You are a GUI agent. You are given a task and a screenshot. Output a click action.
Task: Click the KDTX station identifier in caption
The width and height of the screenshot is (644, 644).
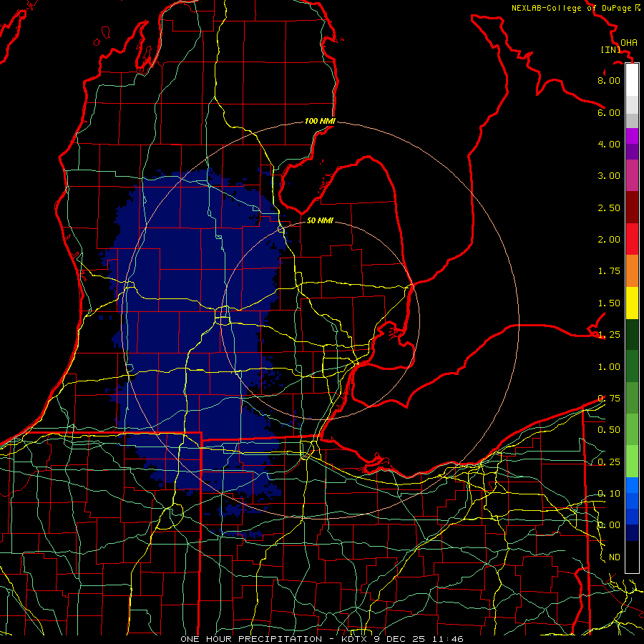[355, 639]
